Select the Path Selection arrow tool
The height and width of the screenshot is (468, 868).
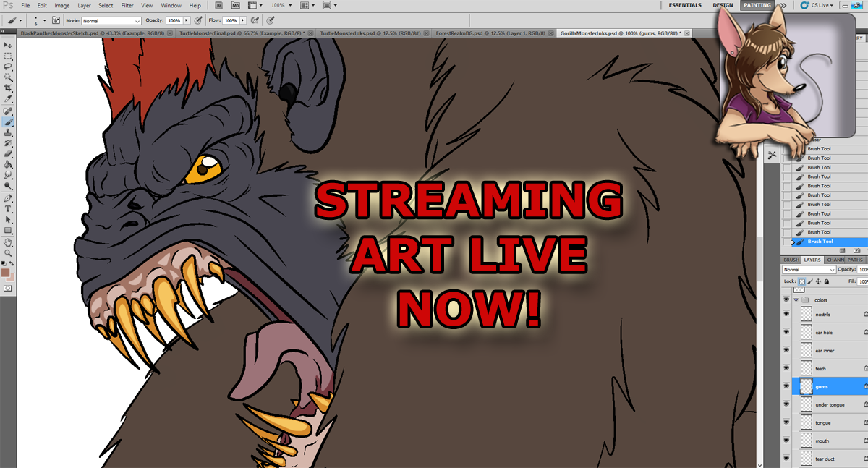pyautogui.click(x=8, y=220)
